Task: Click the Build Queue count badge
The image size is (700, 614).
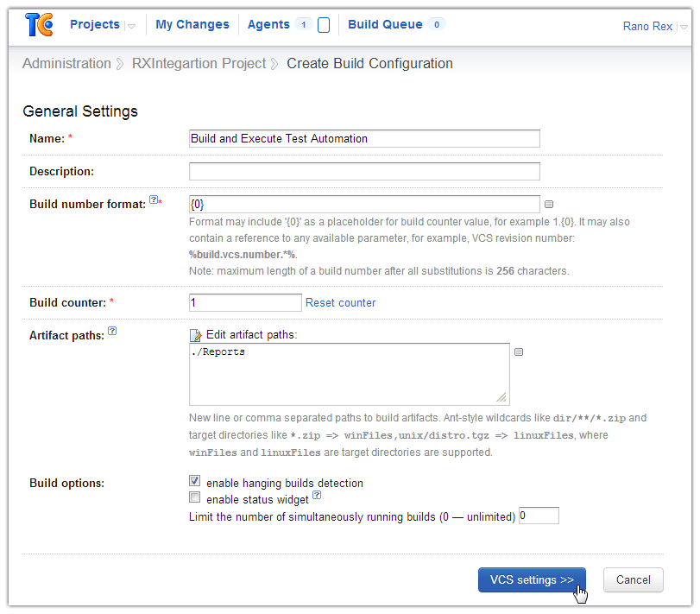Action: pos(437,24)
